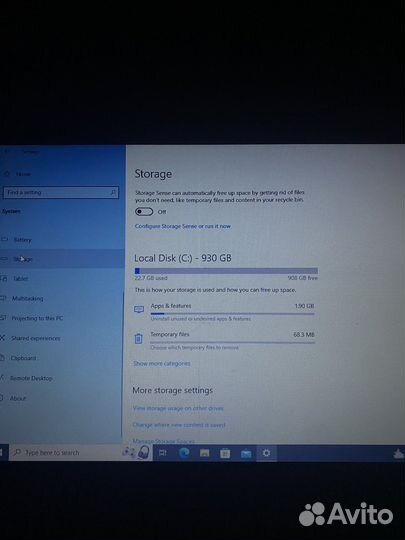Open Microsoft Store from the taskbar

(x=225, y=453)
